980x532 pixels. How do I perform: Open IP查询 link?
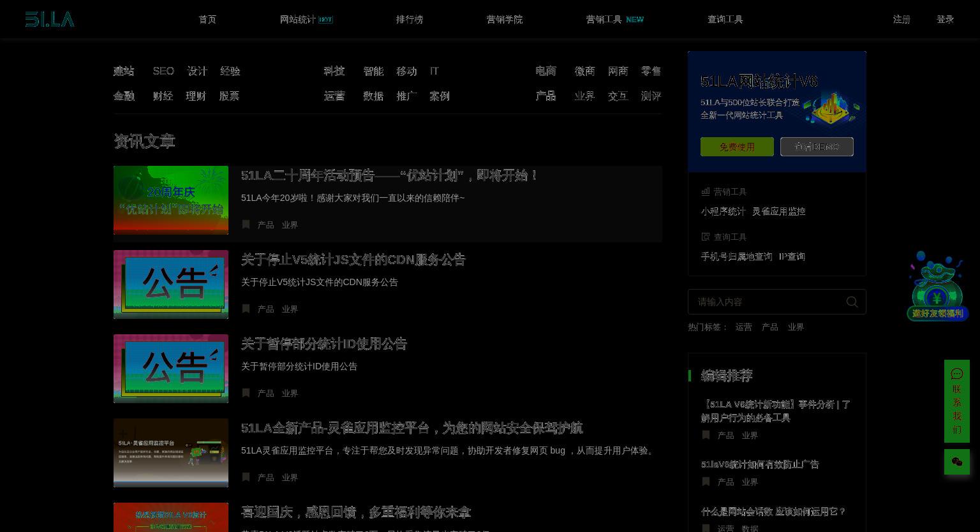click(792, 256)
